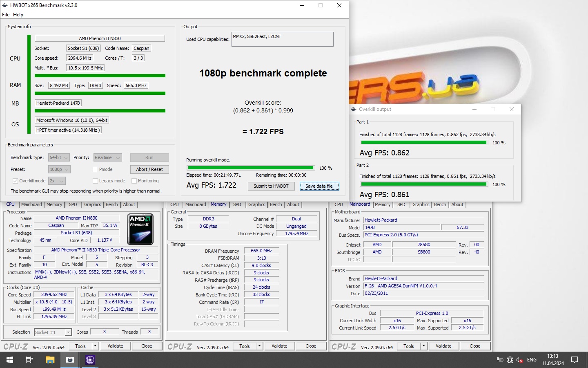
Task: Switch to Mainboard tab in left CPU-Z
Action: [31, 204]
